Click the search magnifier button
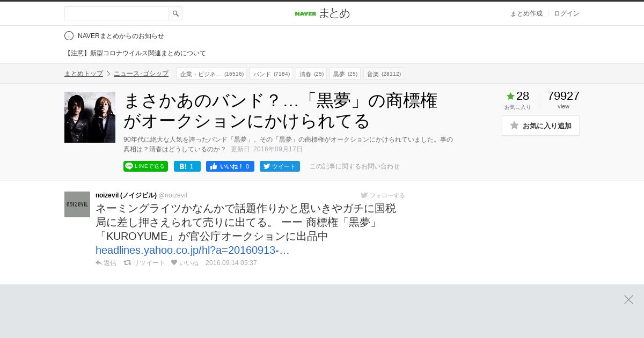The width and height of the screenshot is (644, 338). tap(175, 13)
